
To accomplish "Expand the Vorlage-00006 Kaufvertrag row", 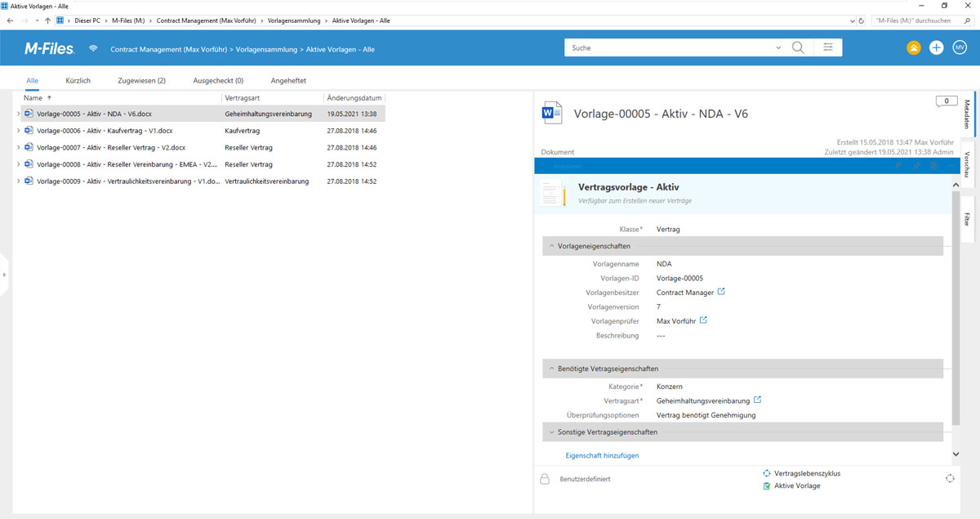I will (x=19, y=131).
